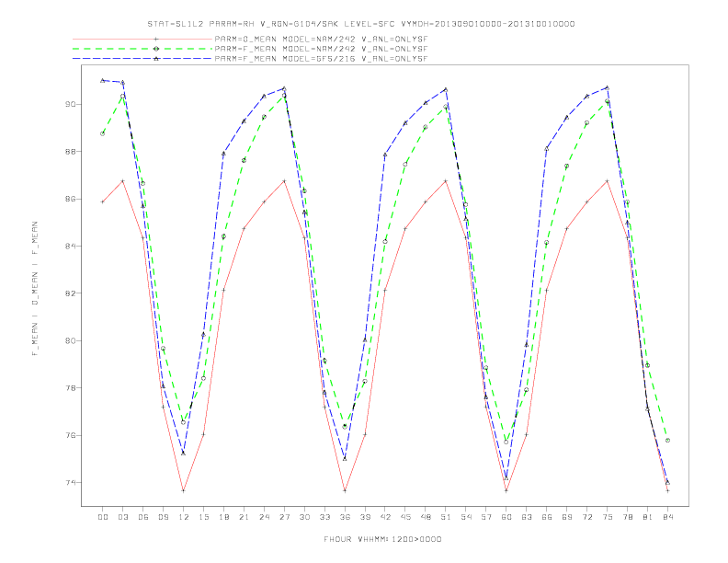728x563 pixels.
Task: Click the y-axis tick value 78
Action: click(71, 388)
